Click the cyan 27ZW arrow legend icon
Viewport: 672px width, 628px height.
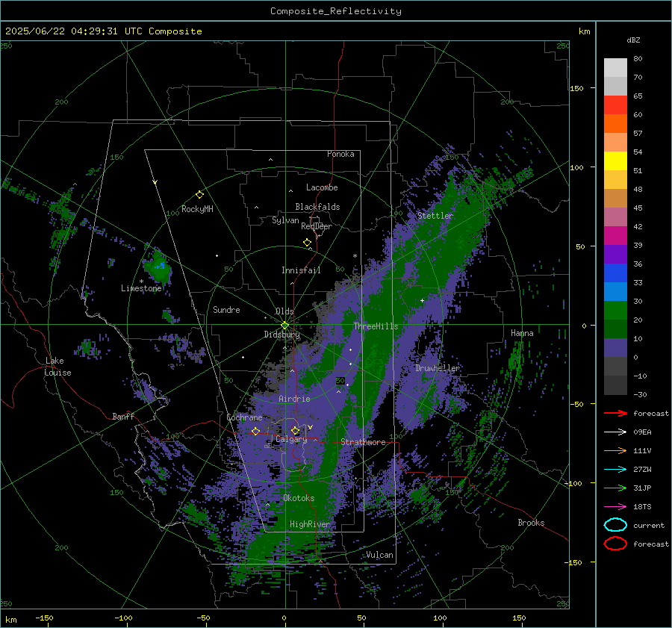tap(615, 470)
